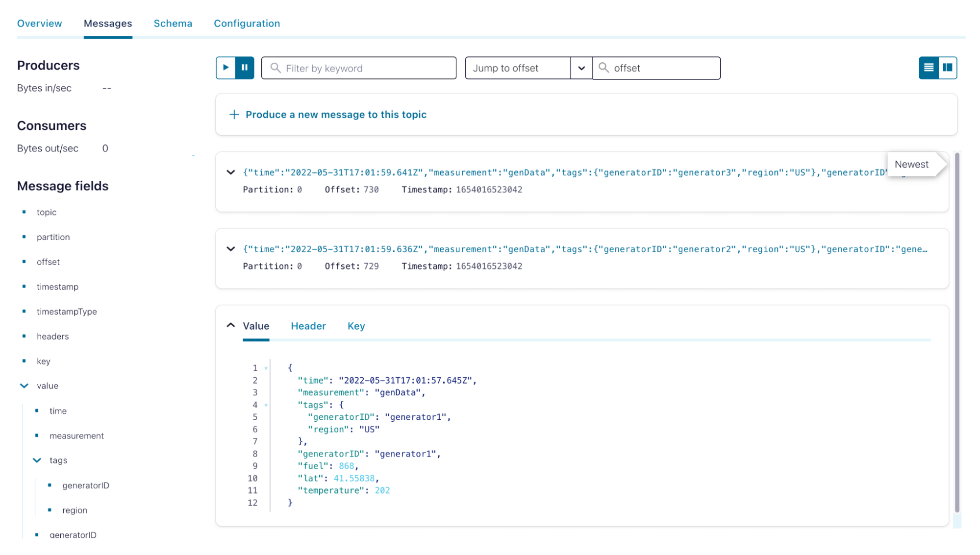Click the produce new message plus icon
The width and height of the screenshot is (980, 555).
[x=234, y=114]
